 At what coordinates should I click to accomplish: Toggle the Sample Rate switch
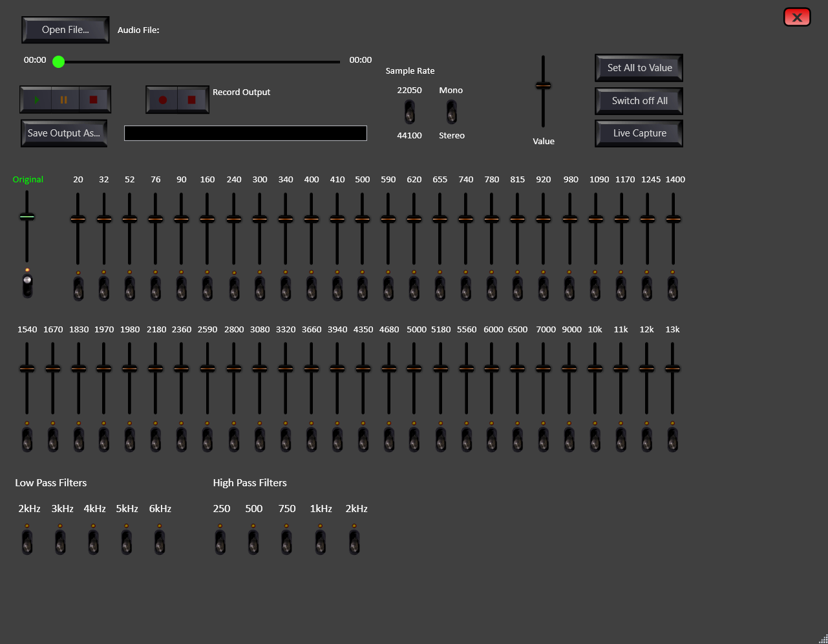(410, 113)
